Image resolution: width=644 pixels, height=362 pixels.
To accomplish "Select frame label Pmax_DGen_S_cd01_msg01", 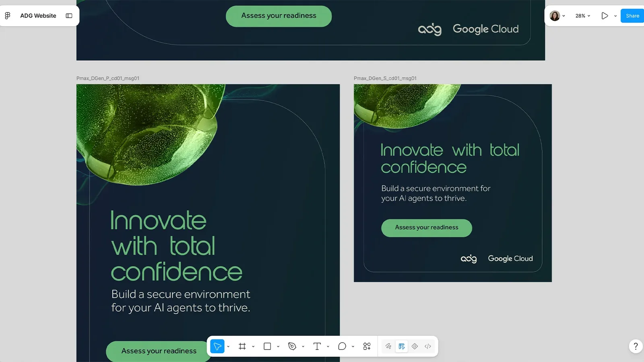I will [x=385, y=78].
